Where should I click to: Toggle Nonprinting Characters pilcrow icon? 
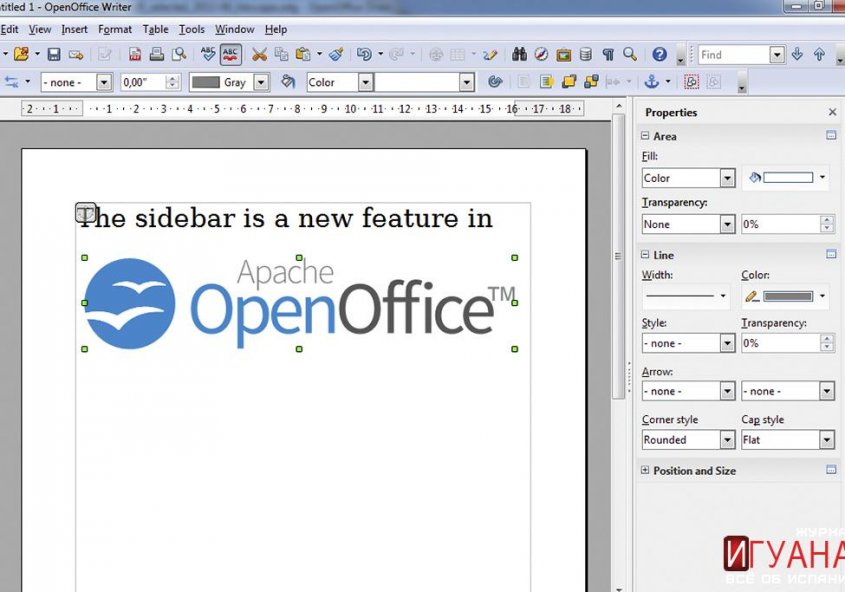point(608,54)
